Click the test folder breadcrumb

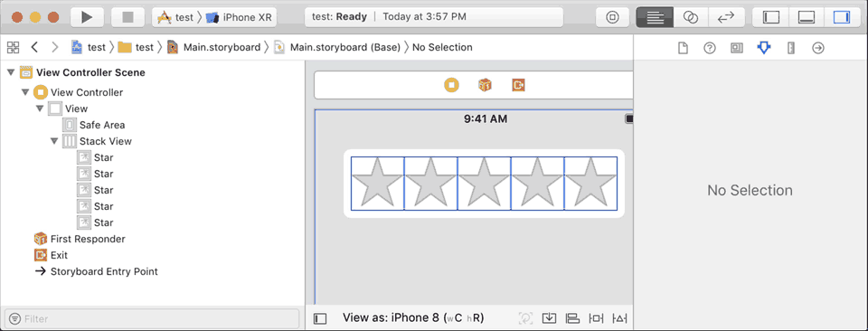pyautogui.click(x=136, y=47)
